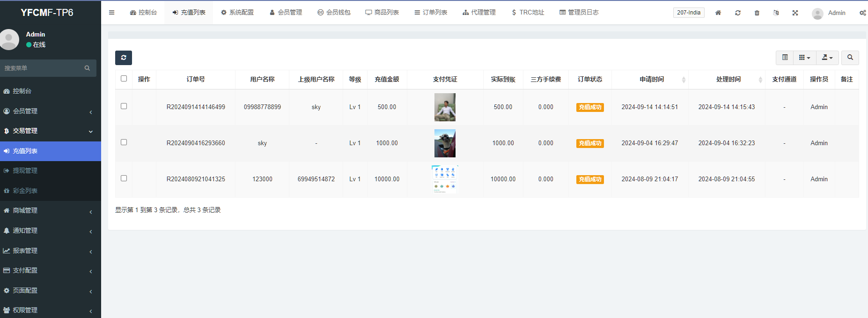
Task: Switch to the 控制台 top tab
Action: pos(143,13)
